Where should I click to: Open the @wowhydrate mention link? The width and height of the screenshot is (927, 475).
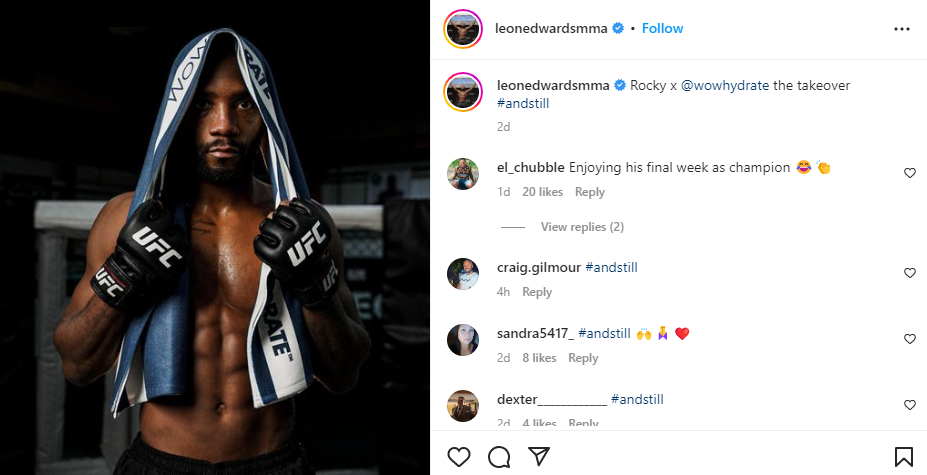click(725, 86)
